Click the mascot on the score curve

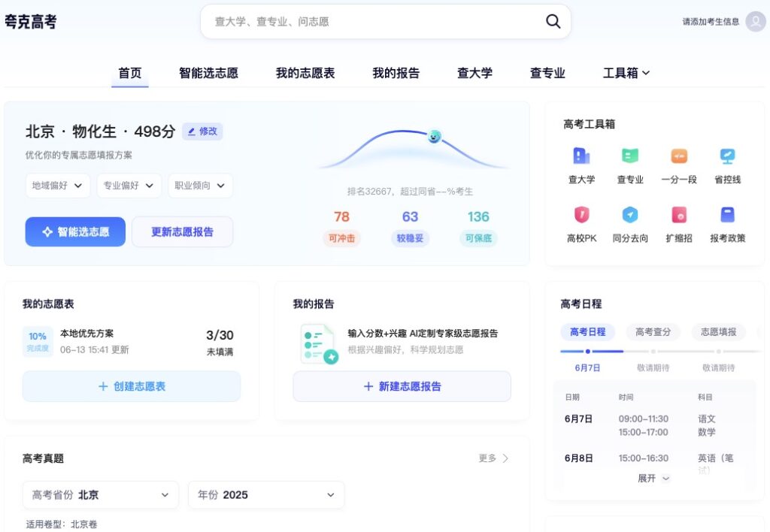434,136
